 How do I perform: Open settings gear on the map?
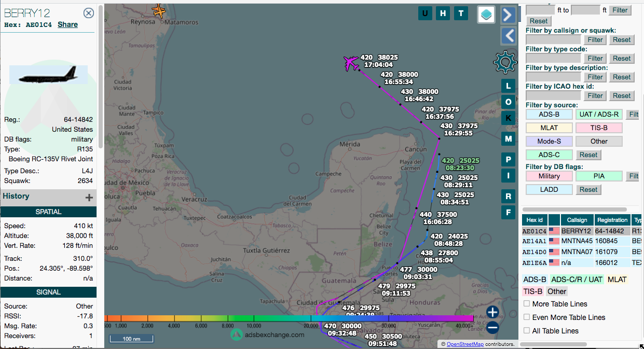(505, 63)
